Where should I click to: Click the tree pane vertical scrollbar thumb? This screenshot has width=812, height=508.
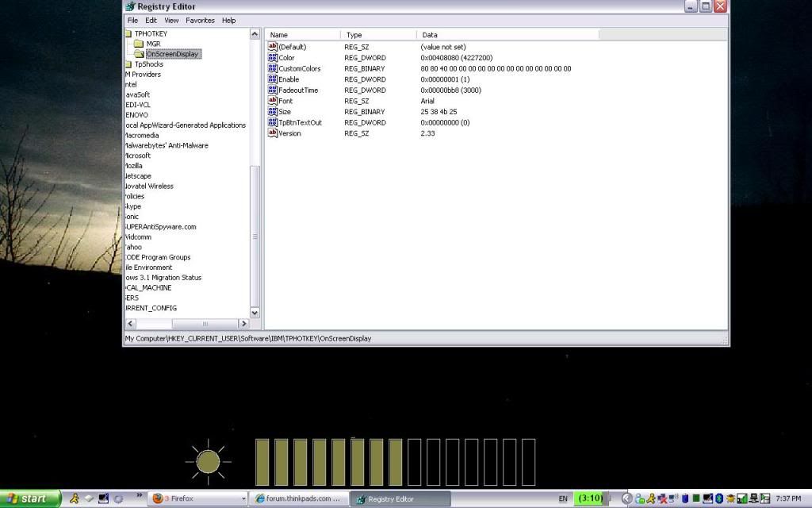pyautogui.click(x=255, y=236)
